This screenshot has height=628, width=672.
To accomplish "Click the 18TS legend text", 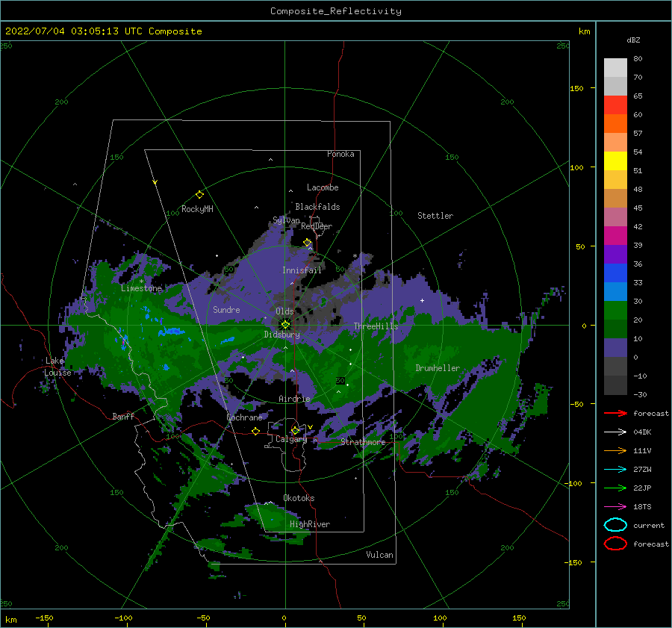I will (x=642, y=507).
